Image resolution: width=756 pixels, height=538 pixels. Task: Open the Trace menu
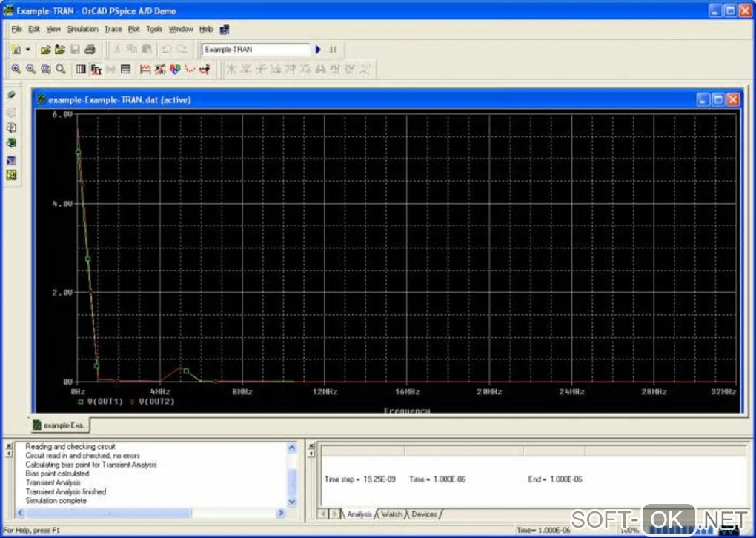pyautogui.click(x=113, y=30)
